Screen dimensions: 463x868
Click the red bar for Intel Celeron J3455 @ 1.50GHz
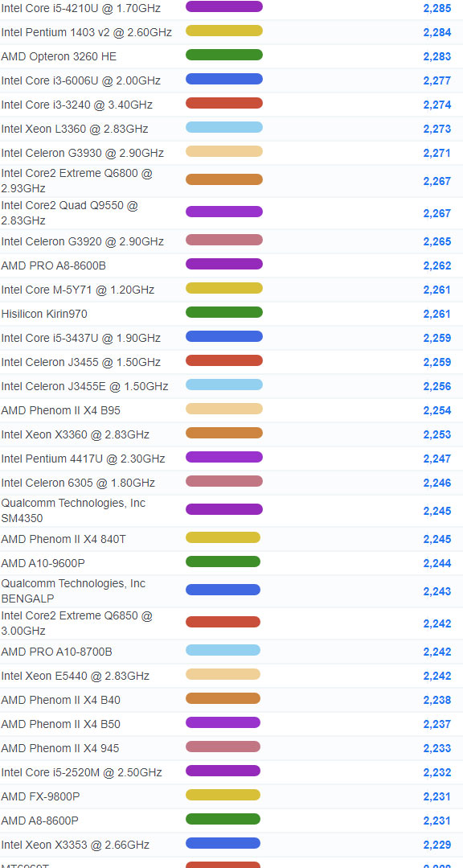pos(224,360)
